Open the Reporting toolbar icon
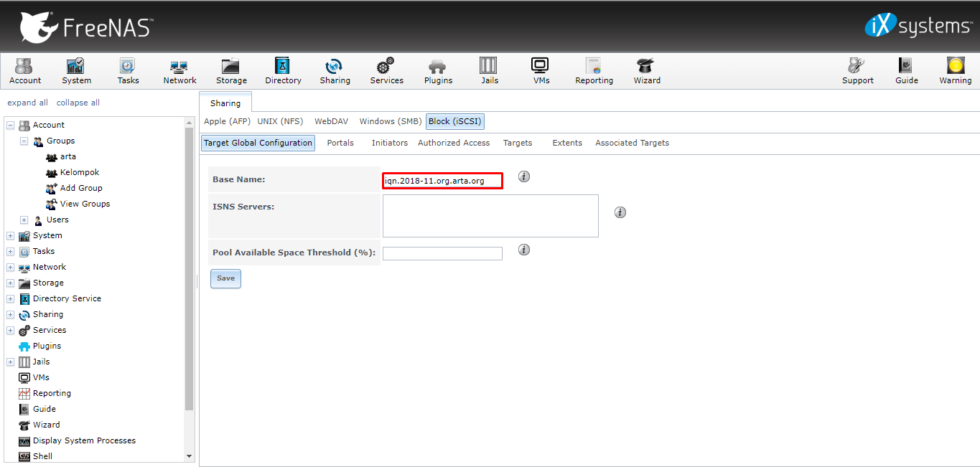This screenshot has width=980, height=467. click(593, 70)
